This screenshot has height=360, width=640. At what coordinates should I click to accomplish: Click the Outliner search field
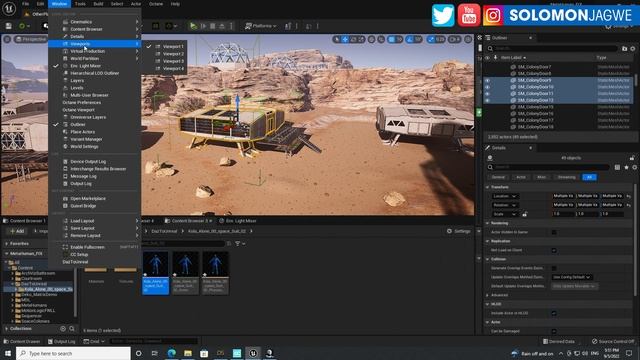coord(552,49)
